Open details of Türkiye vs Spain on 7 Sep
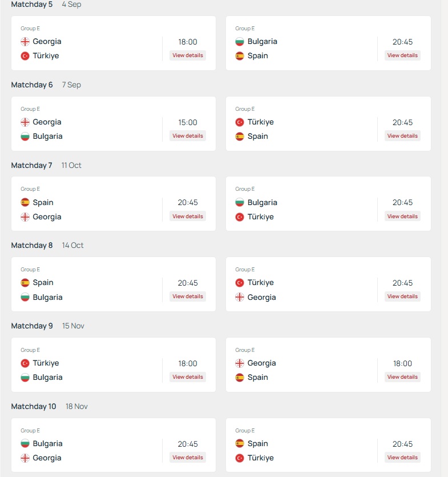 (402, 136)
